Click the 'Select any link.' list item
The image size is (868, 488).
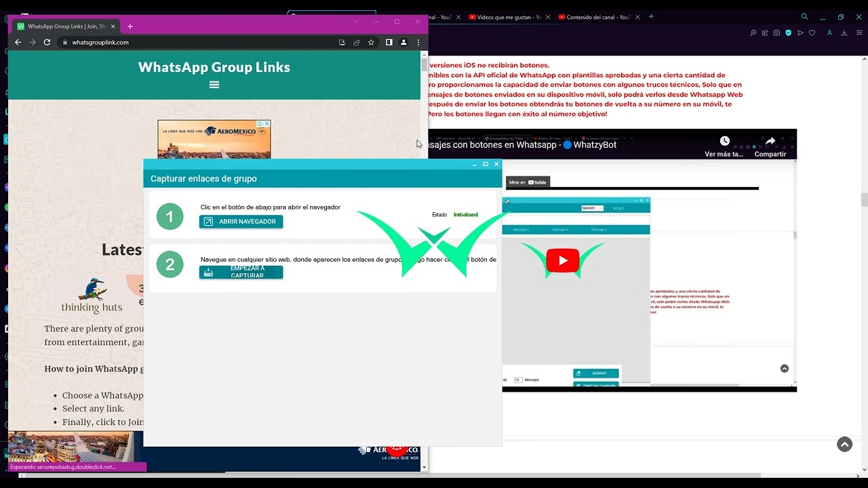(94, 409)
